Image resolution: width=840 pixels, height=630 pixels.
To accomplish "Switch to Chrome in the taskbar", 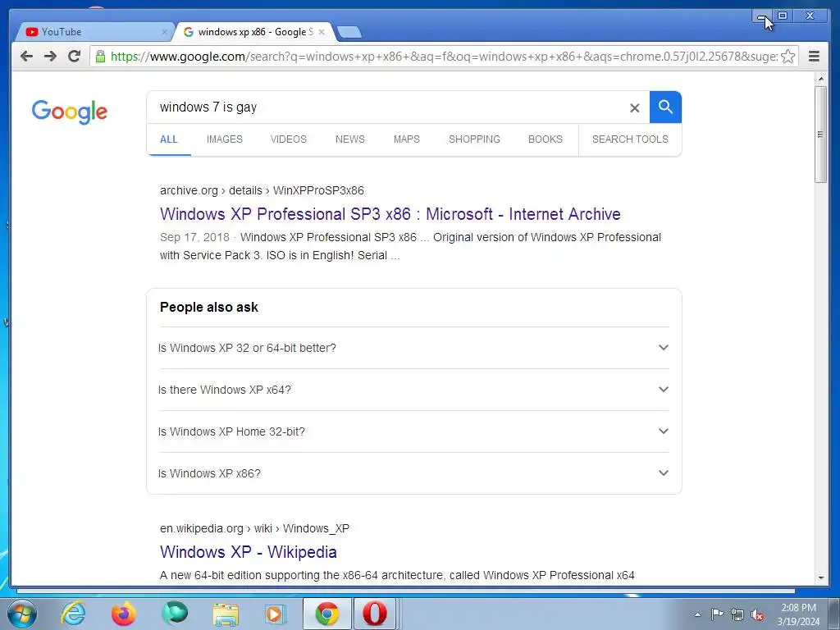I will click(x=326, y=614).
